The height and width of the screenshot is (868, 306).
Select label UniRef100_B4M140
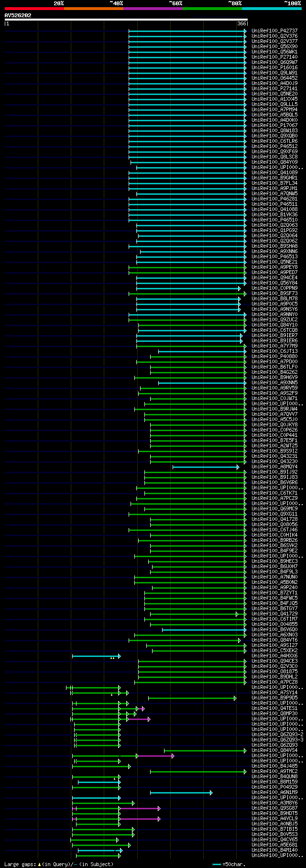coord(274,850)
